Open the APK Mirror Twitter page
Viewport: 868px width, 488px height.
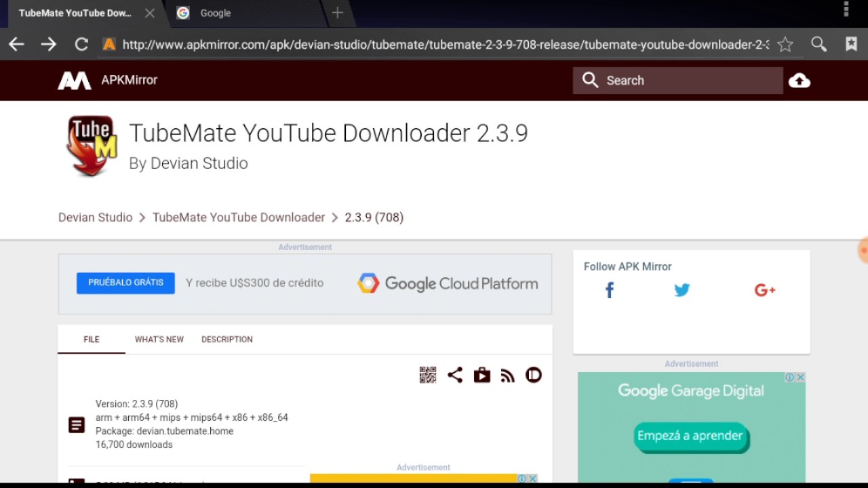(682, 290)
